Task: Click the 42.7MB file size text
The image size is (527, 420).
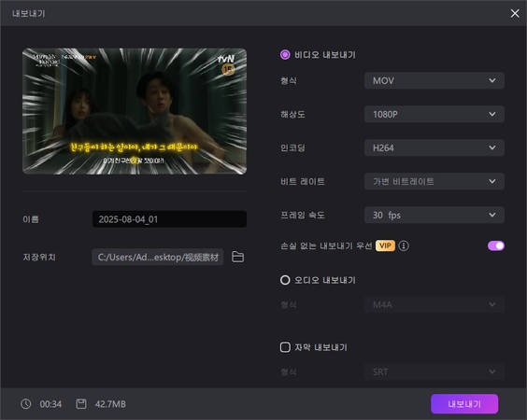Action: [x=110, y=404]
